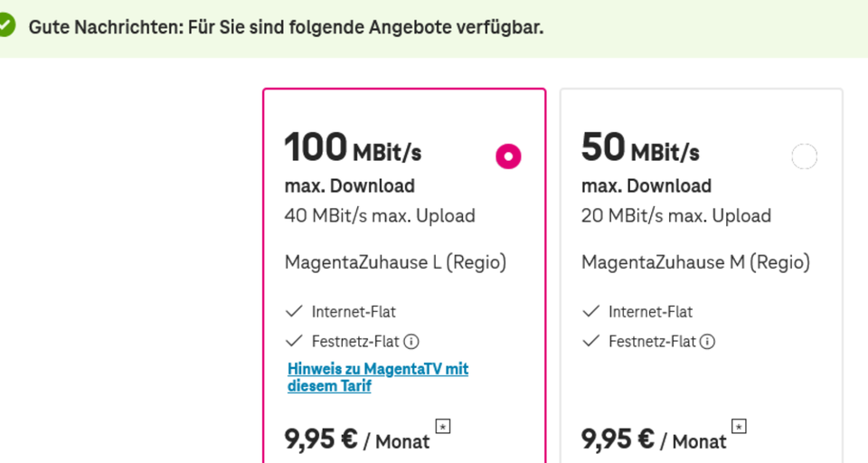The image size is (868, 463).
Task: Click the 50 MBit/s speed heading
Action: click(640, 148)
